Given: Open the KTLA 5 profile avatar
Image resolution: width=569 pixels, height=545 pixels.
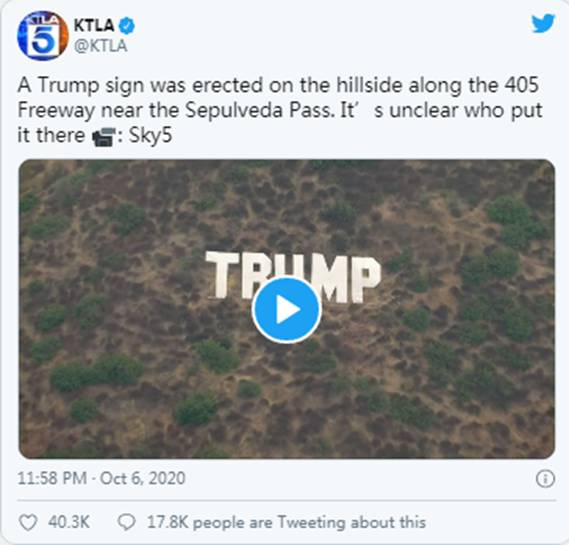Looking at the screenshot, I should tap(42, 36).
